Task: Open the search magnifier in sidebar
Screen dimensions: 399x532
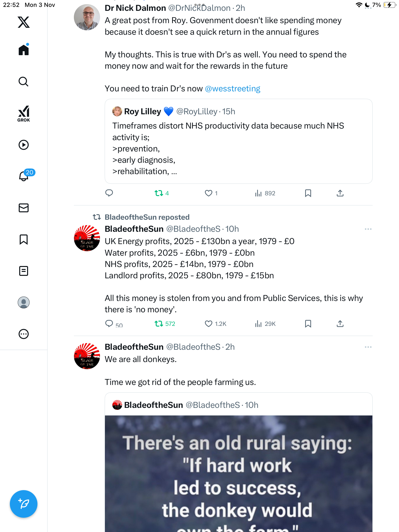Action: (x=24, y=82)
